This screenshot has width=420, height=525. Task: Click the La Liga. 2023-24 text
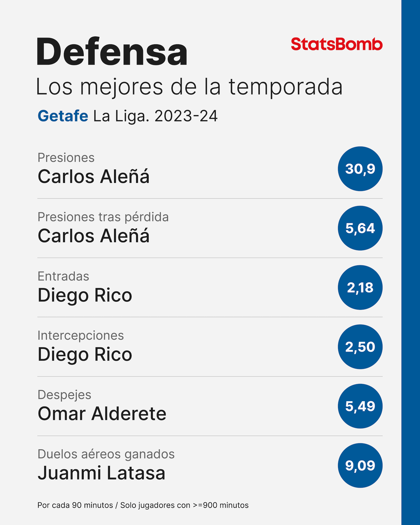[x=155, y=116]
